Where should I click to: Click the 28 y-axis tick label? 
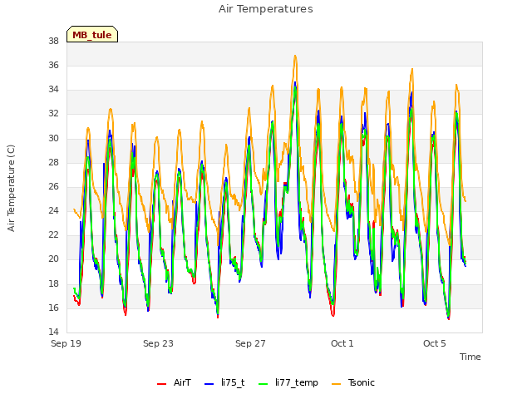[53, 162]
